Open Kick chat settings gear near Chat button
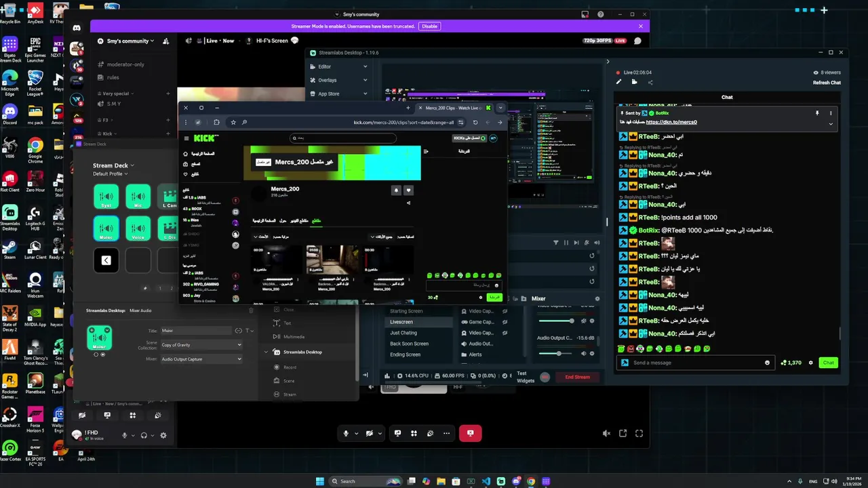This screenshot has width=868, height=488. [x=810, y=363]
